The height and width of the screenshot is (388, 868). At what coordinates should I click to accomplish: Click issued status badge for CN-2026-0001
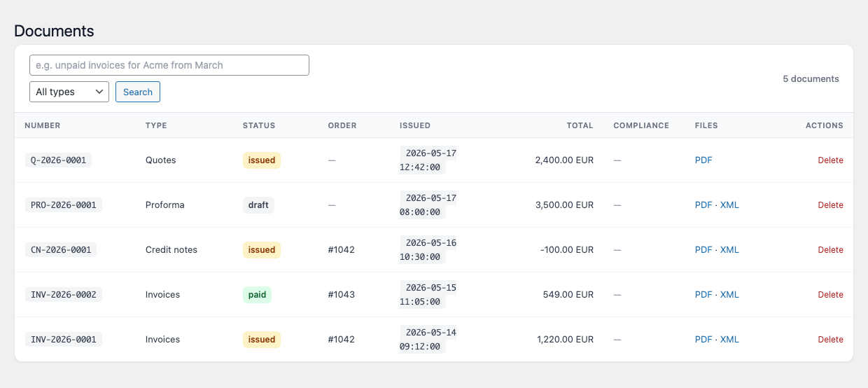click(x=262, y=250)
